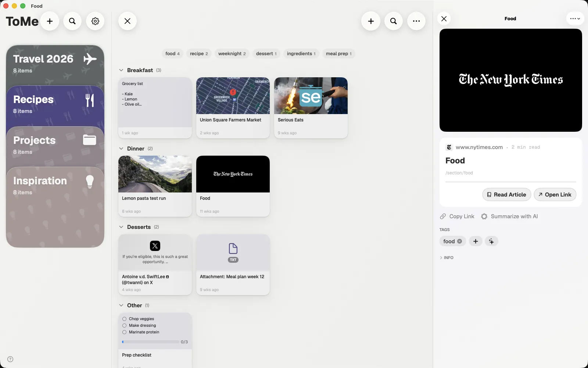Click the ToMe logo
This screenshot has width=588, height=368.
[22, 21]
